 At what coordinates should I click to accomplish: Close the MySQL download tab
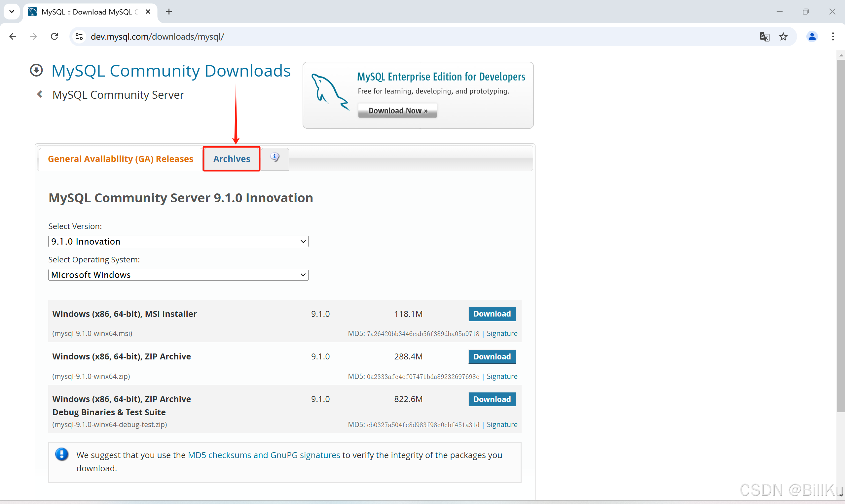(x=148, y=12)
